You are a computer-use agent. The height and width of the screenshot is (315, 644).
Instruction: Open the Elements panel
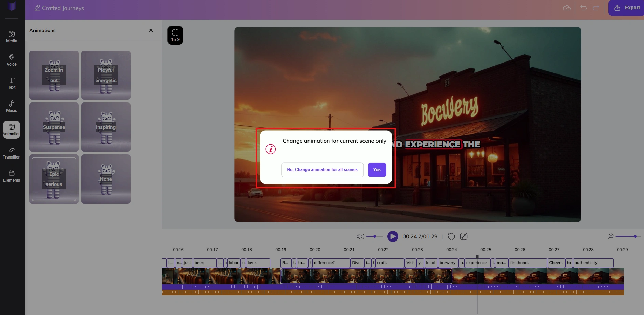(x=12, y=176)
